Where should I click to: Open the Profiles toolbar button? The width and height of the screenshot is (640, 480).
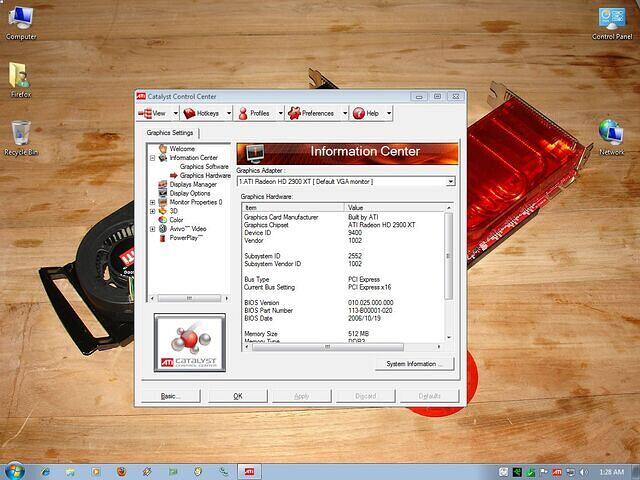[256, 113]
